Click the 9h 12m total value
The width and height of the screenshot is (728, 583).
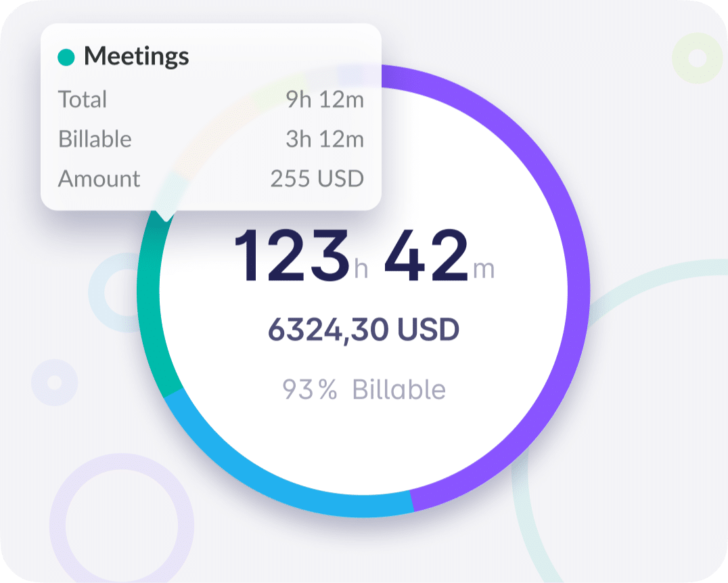point(325,100)
